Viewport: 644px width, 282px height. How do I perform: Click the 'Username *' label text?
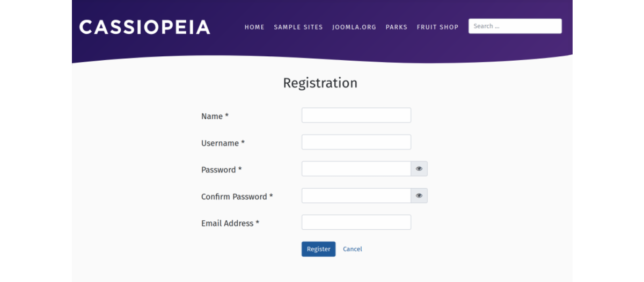(223, 143)
